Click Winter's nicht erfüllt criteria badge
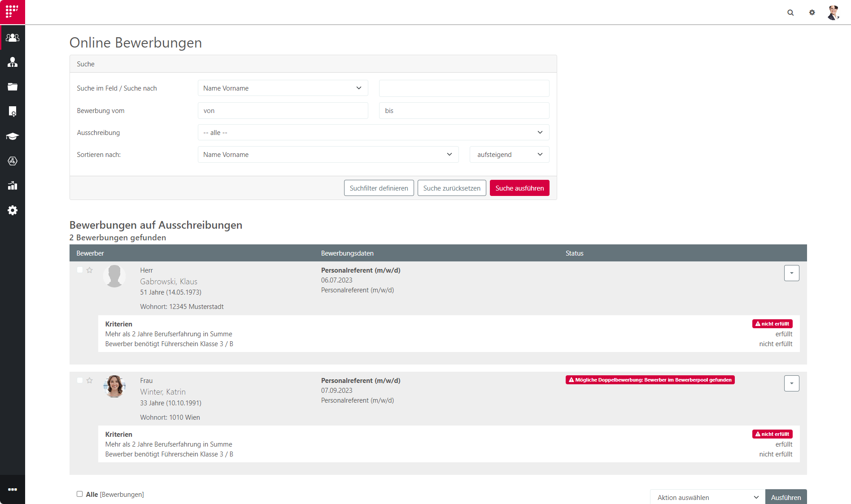 [x=772, y=434]
